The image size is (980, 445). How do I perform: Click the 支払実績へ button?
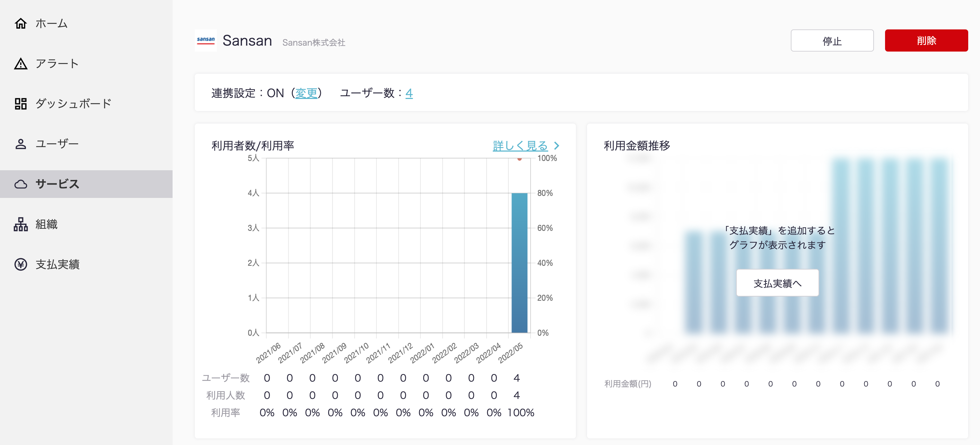[777, 283]
